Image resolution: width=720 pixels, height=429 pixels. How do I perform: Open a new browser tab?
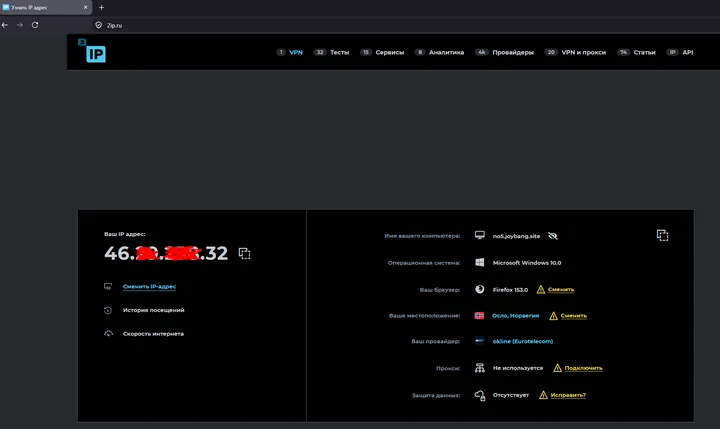(x=101, y=7)
